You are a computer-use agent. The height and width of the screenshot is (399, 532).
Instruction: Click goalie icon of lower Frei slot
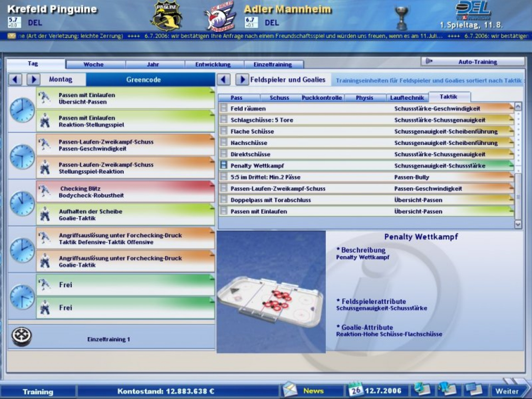(x=44, y=308)
